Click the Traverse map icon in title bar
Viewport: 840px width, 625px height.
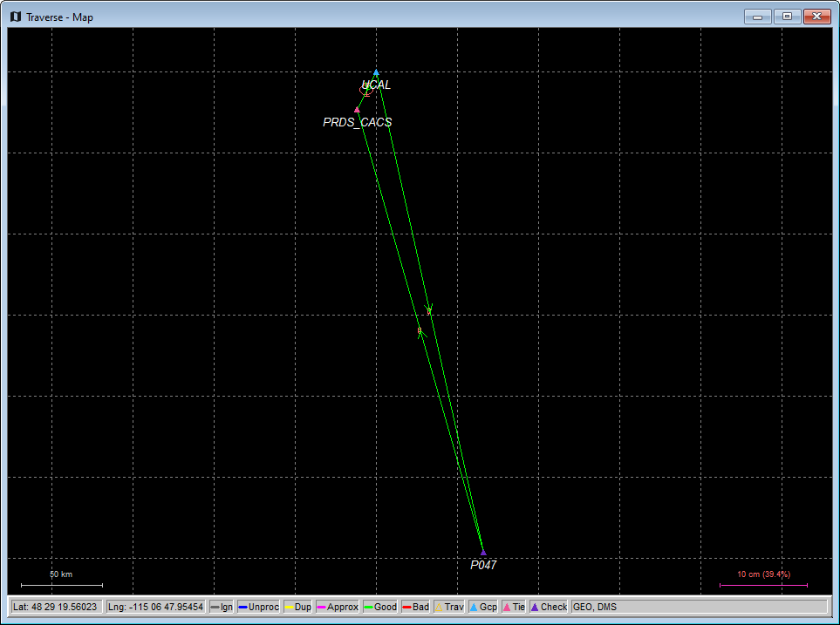pos(16,17)
